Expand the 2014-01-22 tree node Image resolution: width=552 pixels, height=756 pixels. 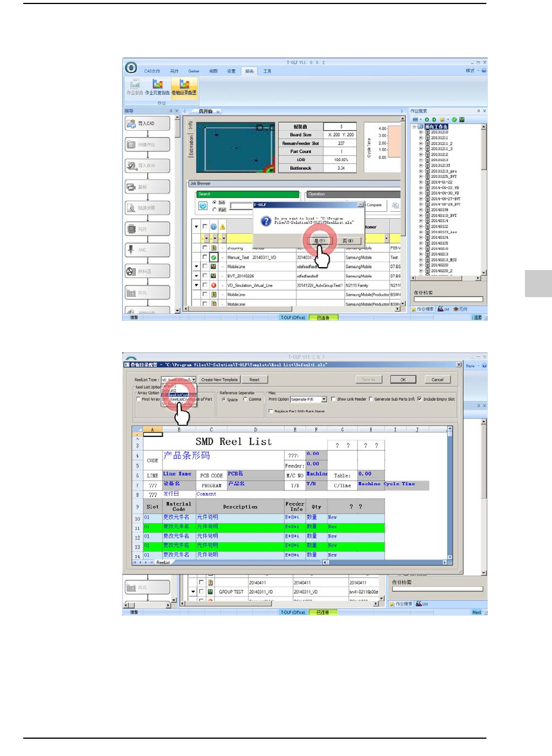(x=421, y=182)
